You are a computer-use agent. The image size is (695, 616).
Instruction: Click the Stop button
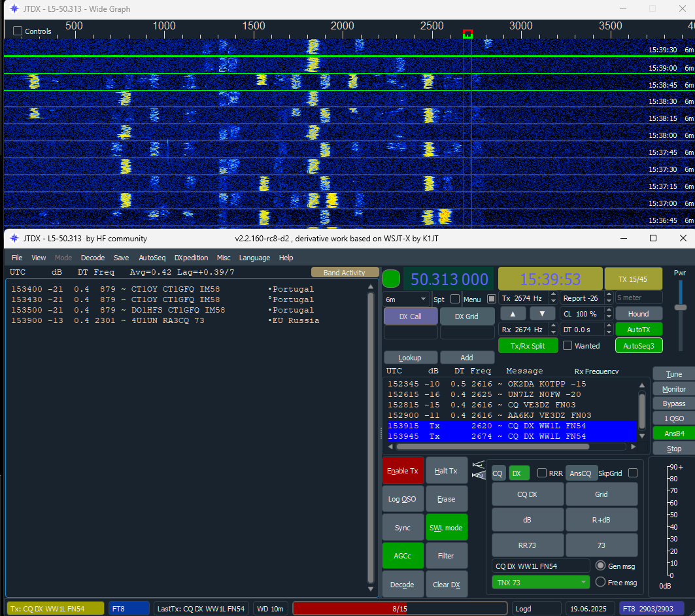[673, 449]
